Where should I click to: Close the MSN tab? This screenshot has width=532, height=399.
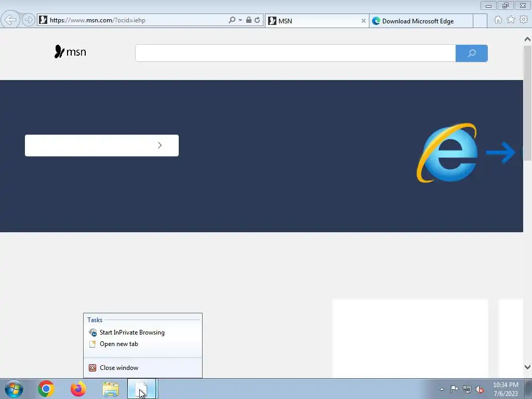coord(363,21)
